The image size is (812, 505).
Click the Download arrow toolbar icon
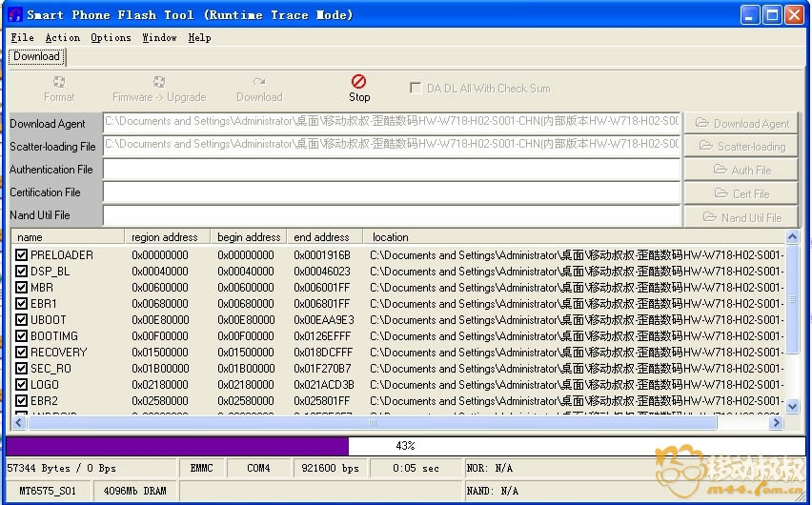pos(259,82)
